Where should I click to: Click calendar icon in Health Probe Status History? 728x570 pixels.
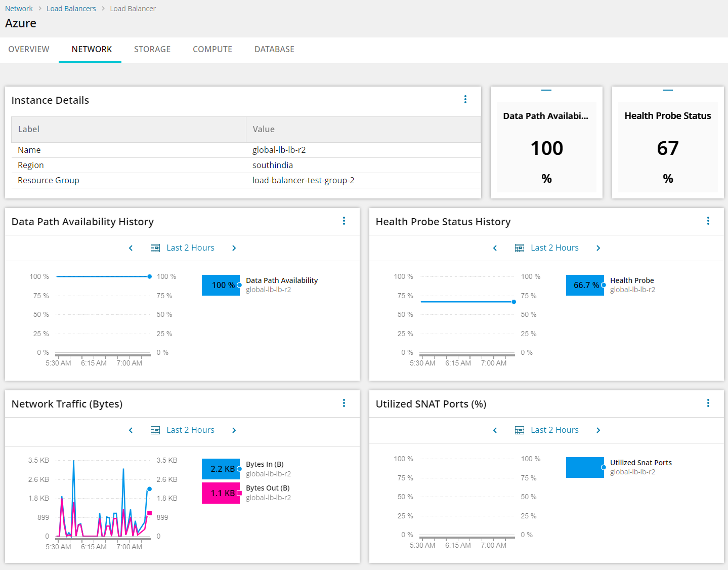tap(520, 248)
